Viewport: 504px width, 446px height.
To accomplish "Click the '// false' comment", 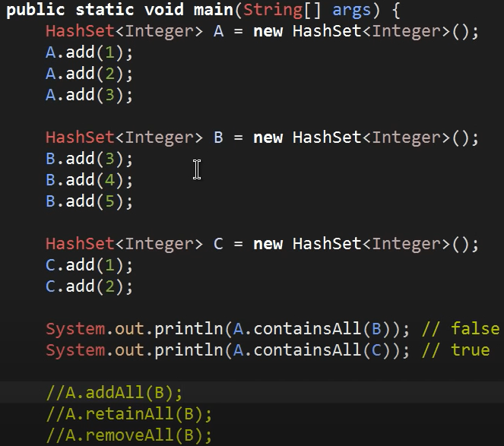I will pyautogui.click(x=461, y=329).
